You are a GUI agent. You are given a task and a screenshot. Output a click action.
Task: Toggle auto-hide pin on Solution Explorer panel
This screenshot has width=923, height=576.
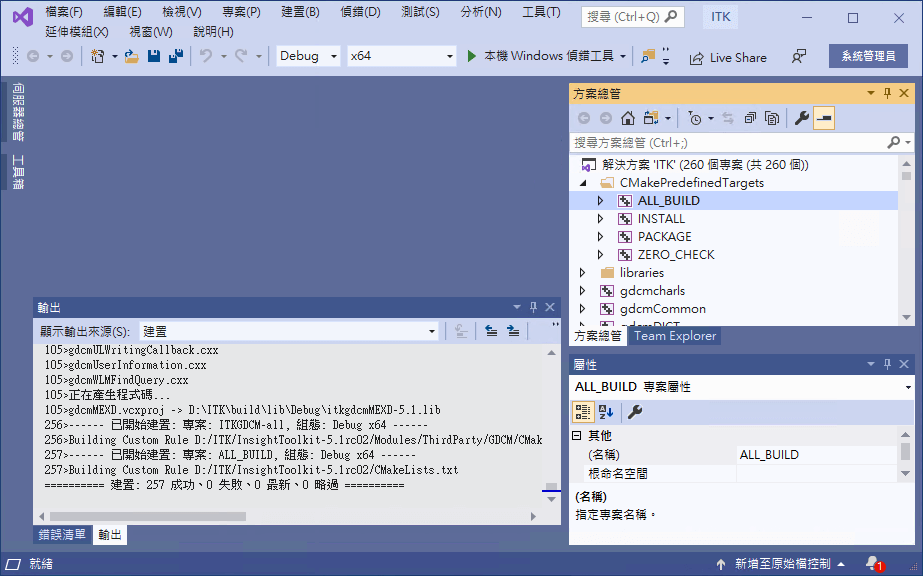click(x=888, y=93)
